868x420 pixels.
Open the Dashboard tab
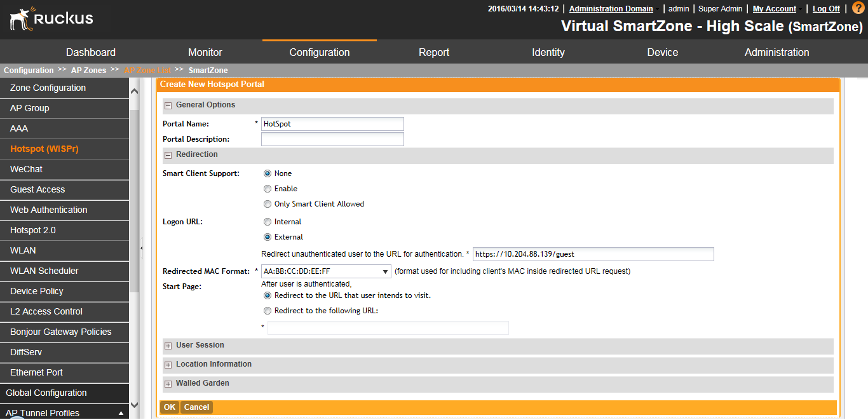91,52
